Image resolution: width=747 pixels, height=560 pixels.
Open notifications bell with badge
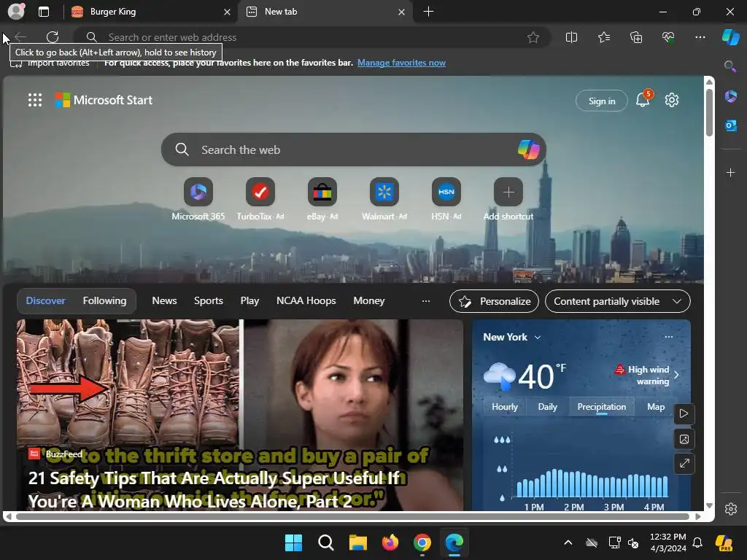pos(643,99)
